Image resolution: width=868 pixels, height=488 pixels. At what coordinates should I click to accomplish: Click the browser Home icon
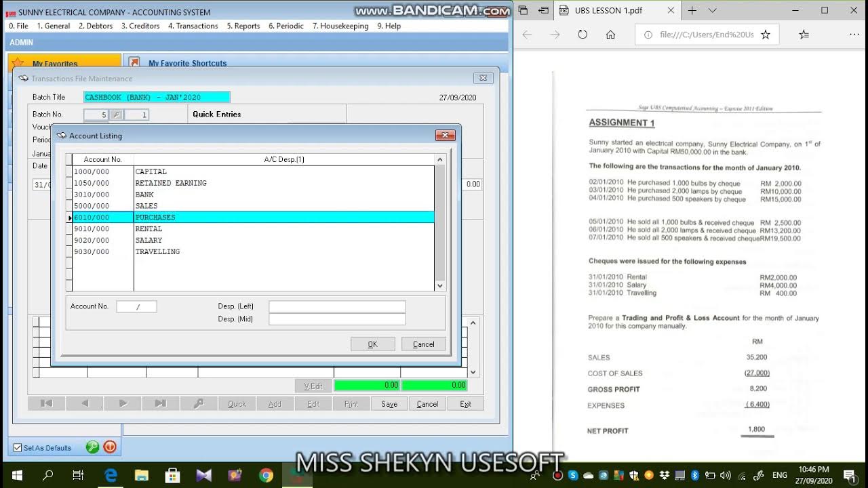click(610, 35)
